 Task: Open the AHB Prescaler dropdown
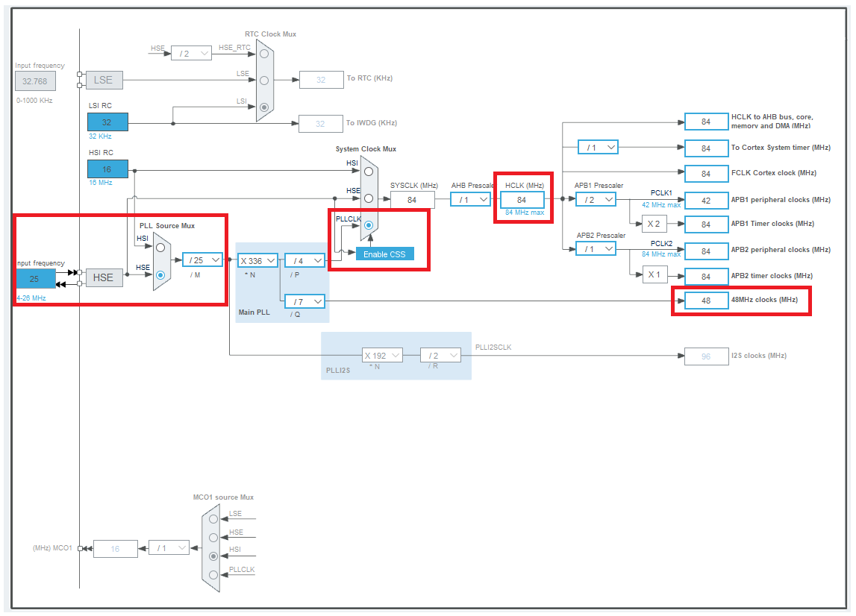470,199
